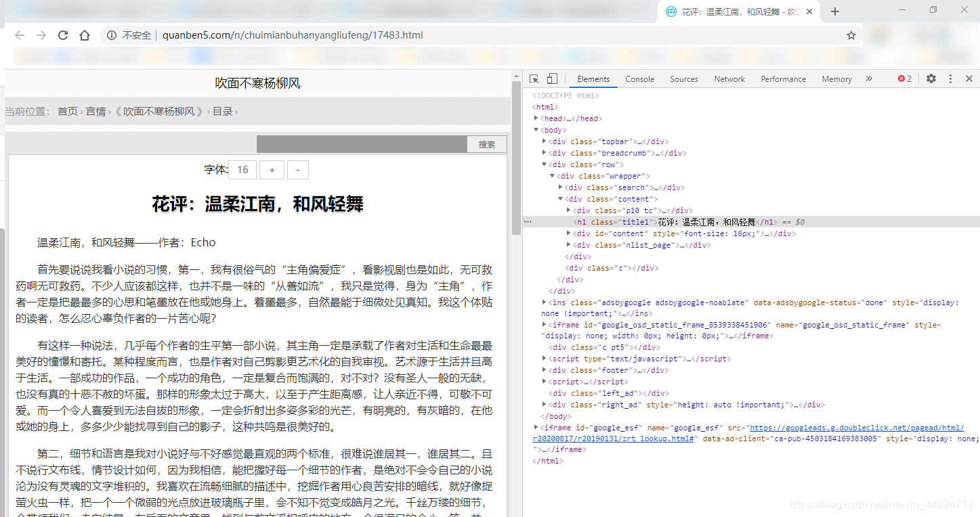Click the 吹面不寒杨柳风 site header title

257,83
